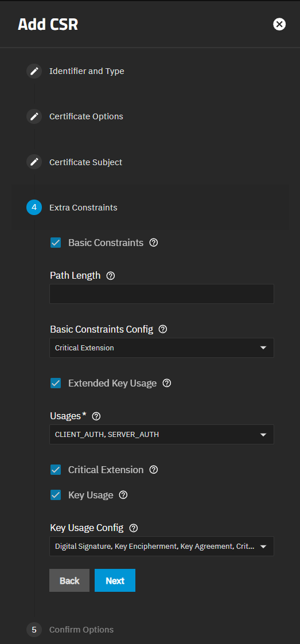The height and width of the screenshot is (644, 300).
Task: Click pencil icon for Certificate Options
Action: coord(34,116)
